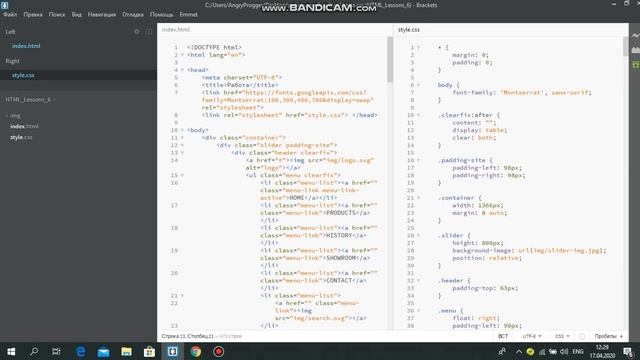
Task: Click the Bandicam record icon on taskbar
Action: point(218,351)
